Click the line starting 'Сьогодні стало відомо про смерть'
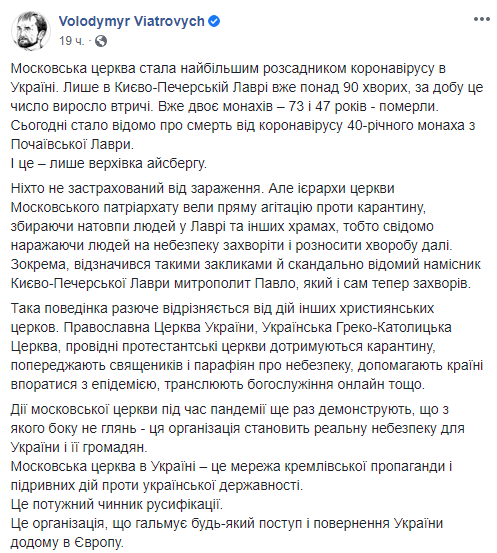The height and width of the screenshot is (553, 497). pyautogui.click(x=243, y=126)
